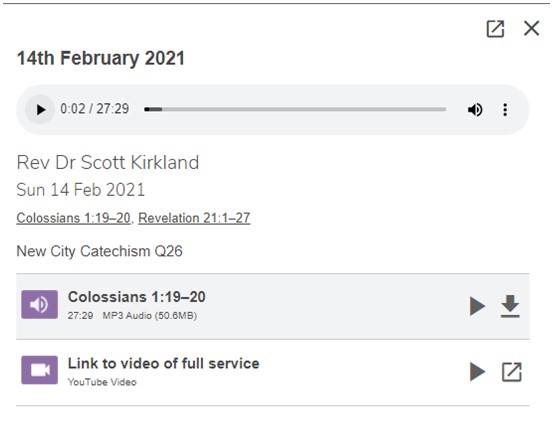554x430 pixels.
Task: Click the 14th February 2021 heading
Action: (101, 58)
